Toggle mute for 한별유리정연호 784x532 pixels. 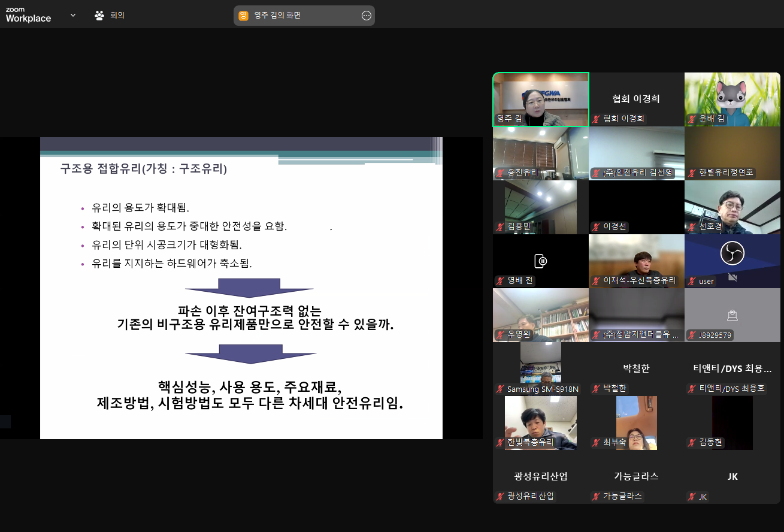pyautogui.click(x=692, y=173)
